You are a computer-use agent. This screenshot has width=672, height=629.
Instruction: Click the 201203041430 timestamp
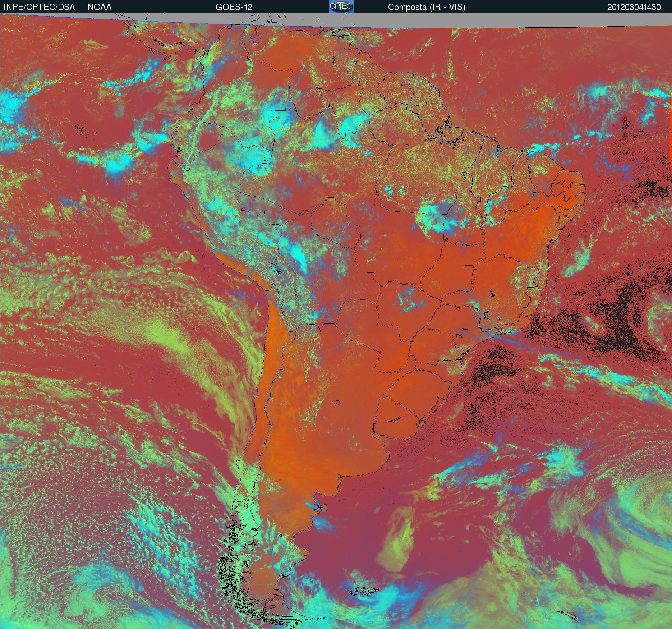pos(634,7)
